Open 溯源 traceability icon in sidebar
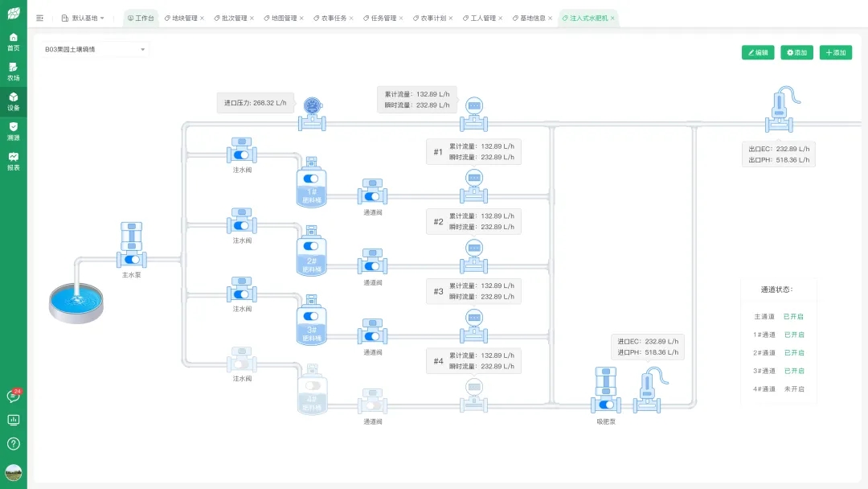 [x=13, y=130]
